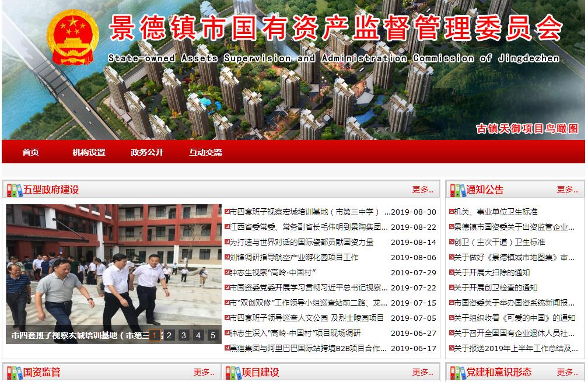Jump to slide 5 in the slideshow

coord(212,335)
